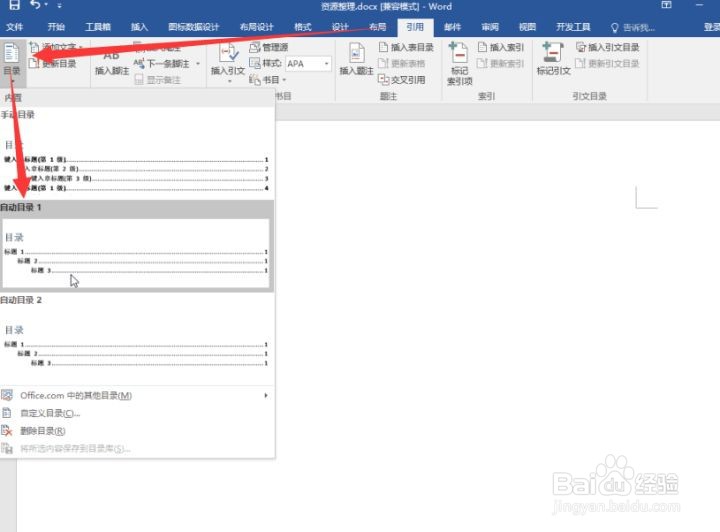Open the 文件 tab
This screenshot has width=720, height=532.
pos(14,27)
